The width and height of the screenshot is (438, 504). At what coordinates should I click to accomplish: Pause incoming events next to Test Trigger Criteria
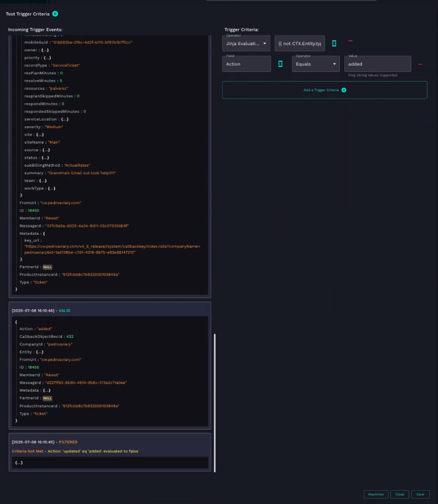(55, 13)
